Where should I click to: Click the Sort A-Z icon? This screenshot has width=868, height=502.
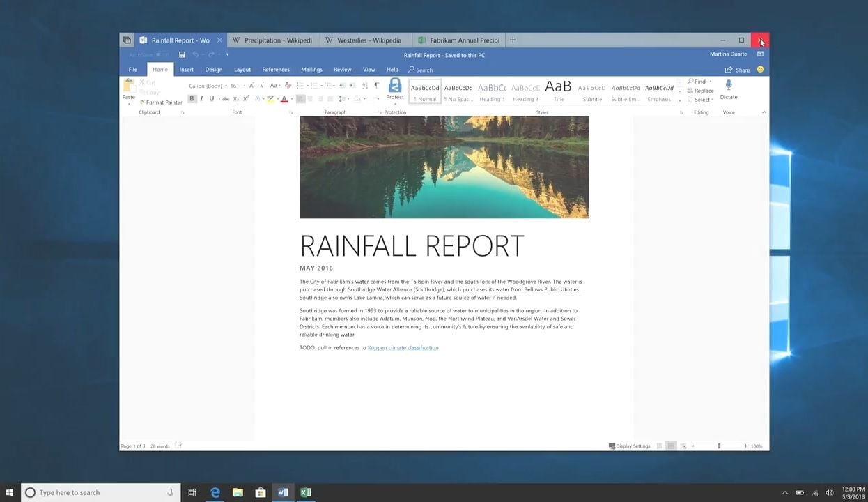point(365,86)
